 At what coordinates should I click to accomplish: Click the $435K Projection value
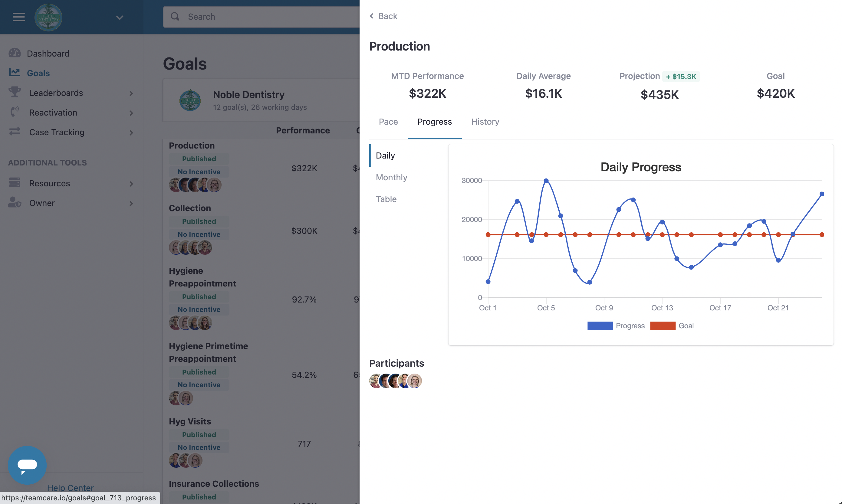pos(659,95)
